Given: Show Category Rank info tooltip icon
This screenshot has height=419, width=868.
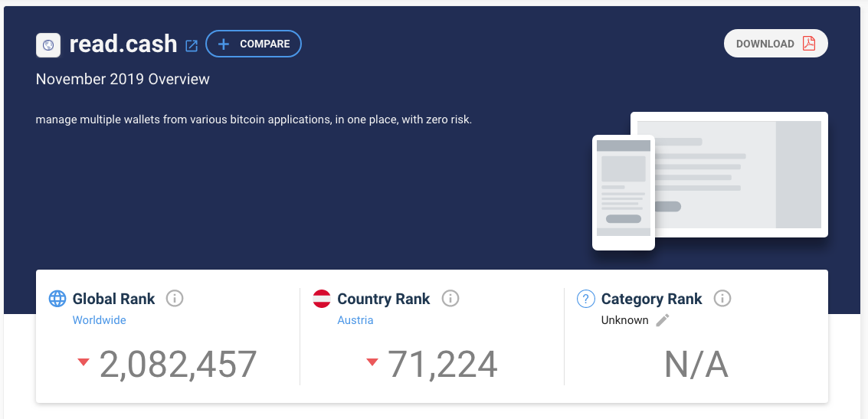Looking at the screenshot, I should [722, 298].
